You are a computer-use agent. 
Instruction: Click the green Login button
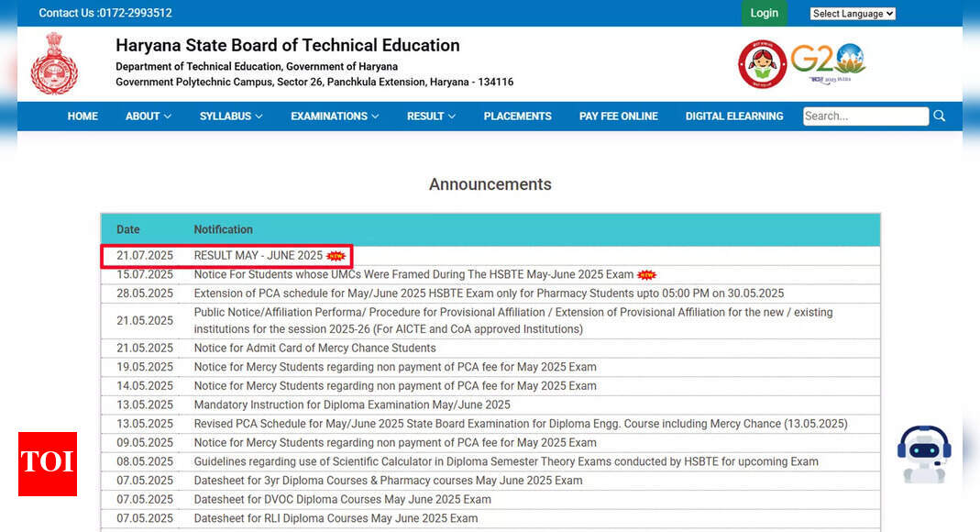764,13
